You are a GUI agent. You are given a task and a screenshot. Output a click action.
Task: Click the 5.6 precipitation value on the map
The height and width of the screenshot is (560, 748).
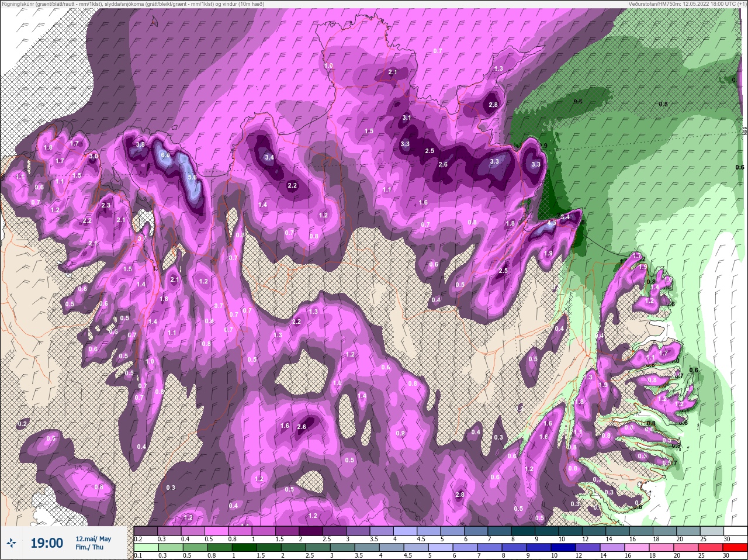click(192, 177)
